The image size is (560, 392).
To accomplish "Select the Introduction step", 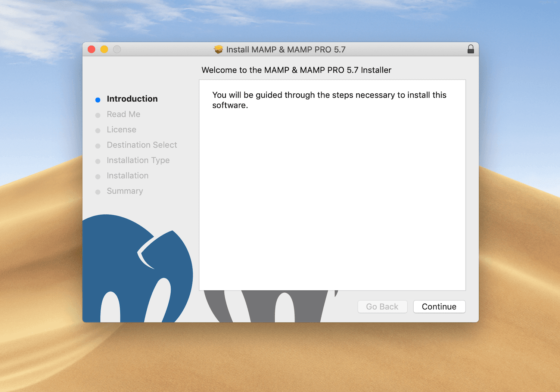I will coord(132,99).
